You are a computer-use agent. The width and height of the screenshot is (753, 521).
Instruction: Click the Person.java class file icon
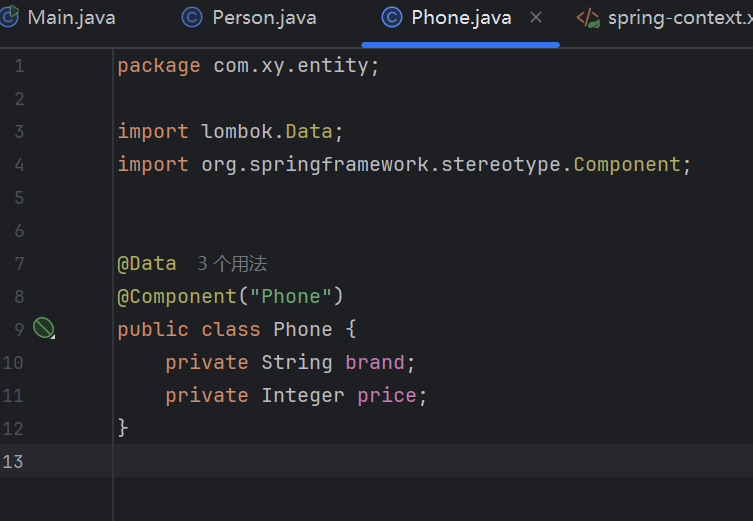point(191,18)
